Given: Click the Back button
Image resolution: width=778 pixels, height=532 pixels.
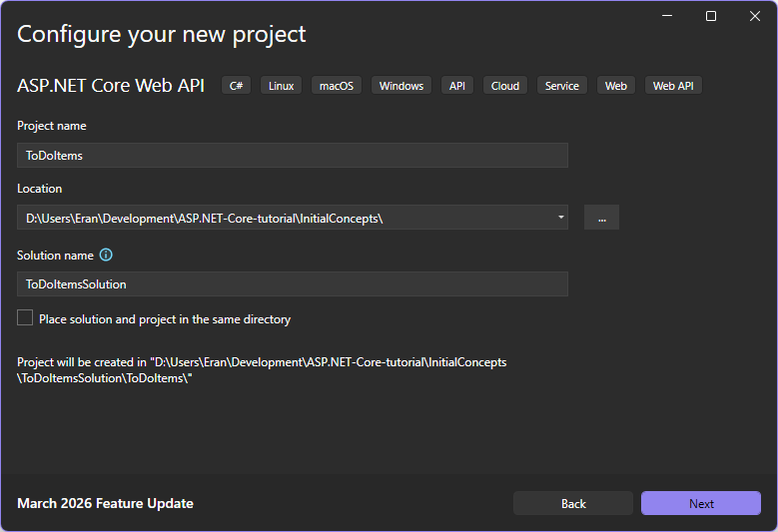Looking at the screenshot, I should click(x=573, y=503).
